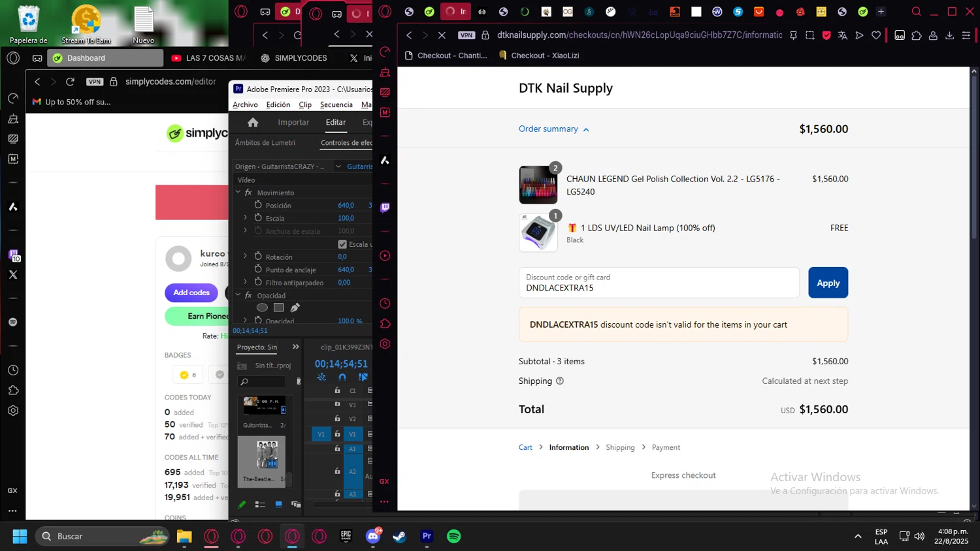Switch project panel to list view
980x551 pixels.
260,505
